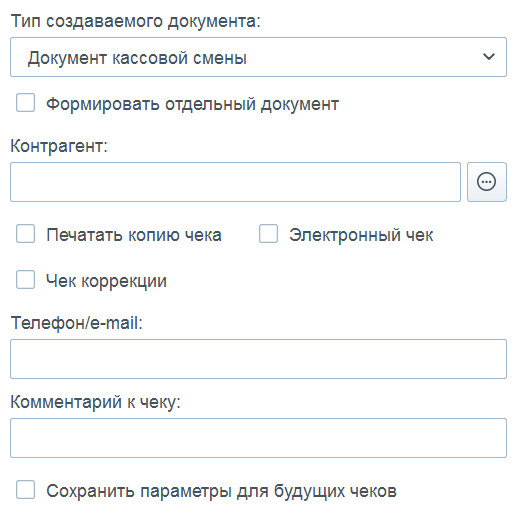The height and width of the screenshot is (528, 520).
Task: Click the 'Тип создаваемого документа:' label
Action: (x=136, y=22)
